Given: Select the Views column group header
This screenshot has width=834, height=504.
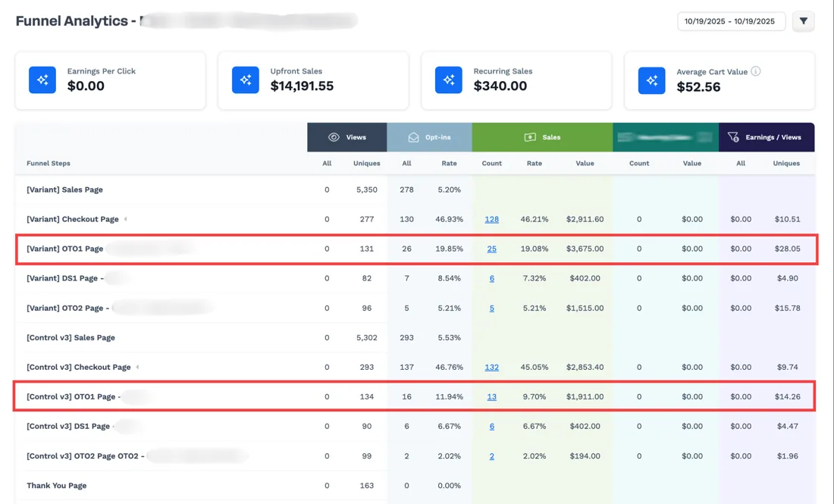Looking at the screenshot, I should (346, 137).
